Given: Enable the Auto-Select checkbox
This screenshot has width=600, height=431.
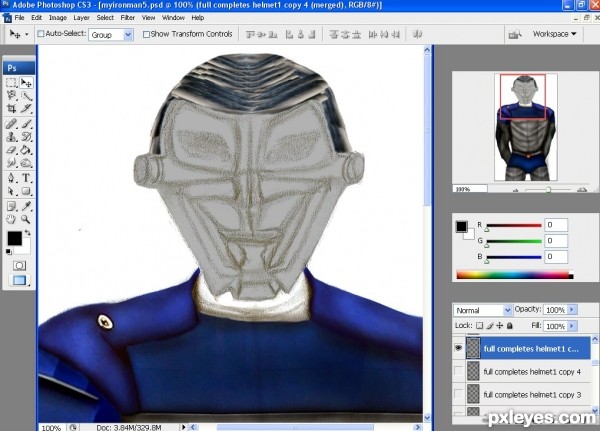Looking at the screenshot, I should coord(41,34).
